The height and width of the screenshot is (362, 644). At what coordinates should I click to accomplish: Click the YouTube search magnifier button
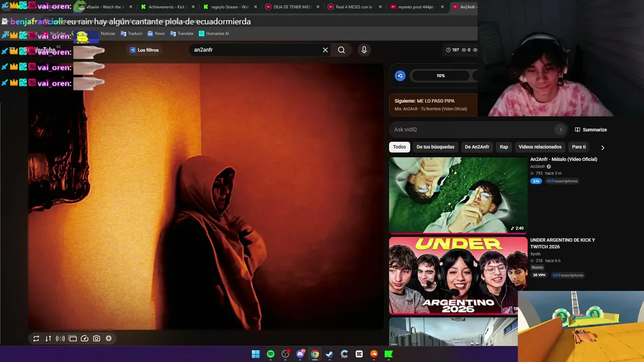[x=342, y=50]
